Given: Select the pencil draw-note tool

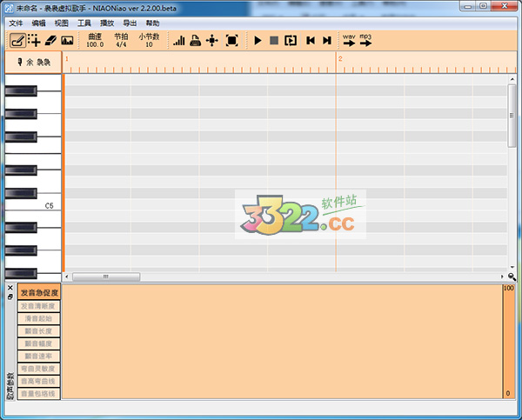Looking at the screenshot, I should coord(17,41).
